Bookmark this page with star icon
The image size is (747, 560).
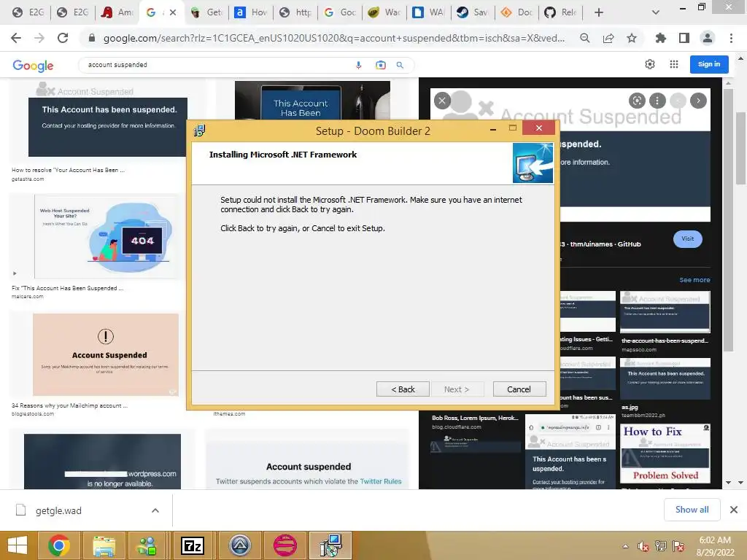tap(632, 38)
